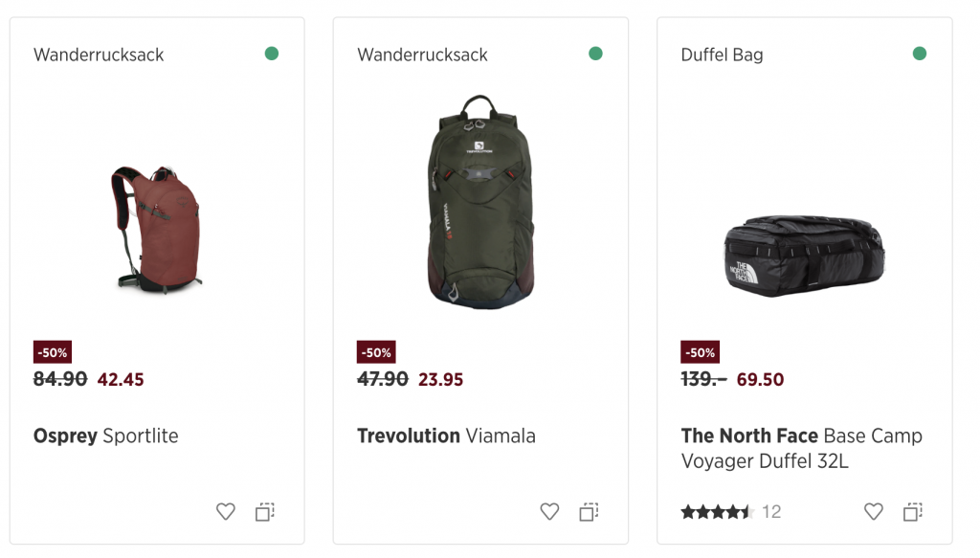Add Trevolution Viamala to comparison
The image size is (980, 558).
(x=589, y=512)
